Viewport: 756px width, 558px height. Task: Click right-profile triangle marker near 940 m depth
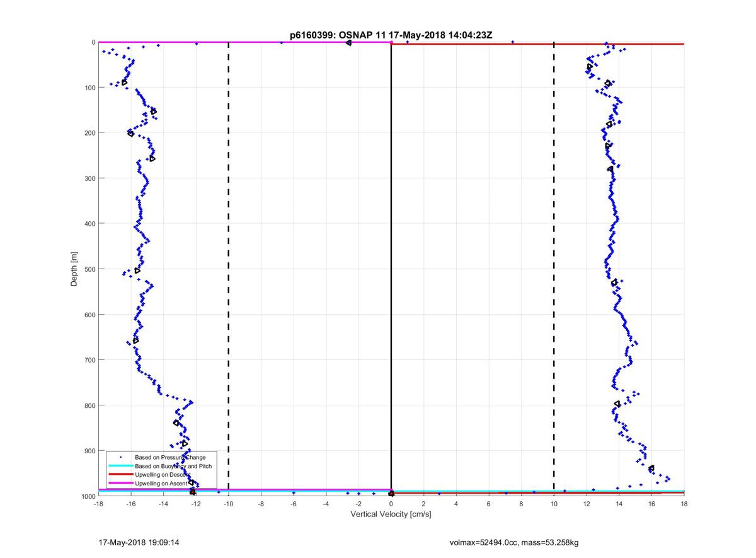point(651,468)
